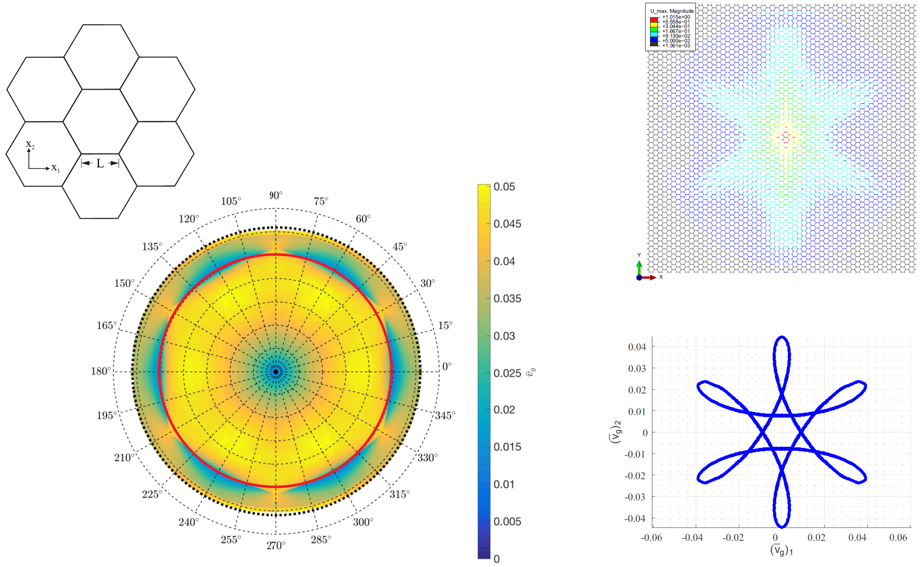Viewport: 924px width, 567px height.
Task: Click the 210° polar angle label
Action: coord(124,458)
